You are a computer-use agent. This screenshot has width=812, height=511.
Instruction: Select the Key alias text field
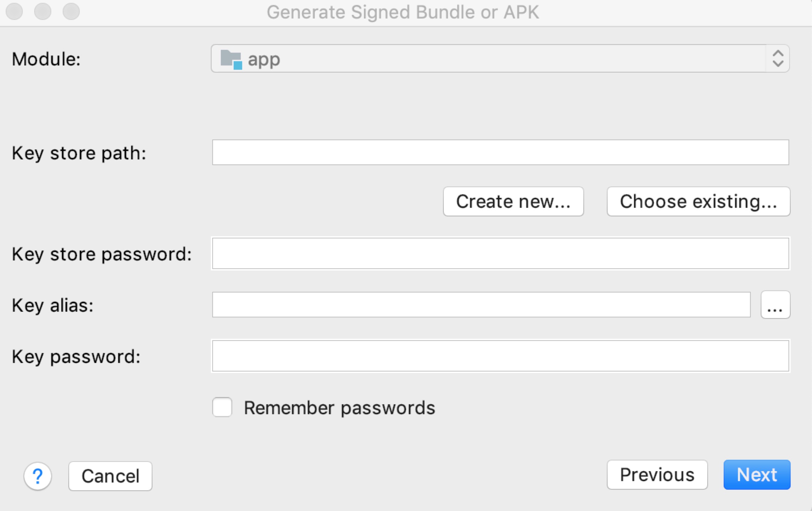tap(481, 305)
